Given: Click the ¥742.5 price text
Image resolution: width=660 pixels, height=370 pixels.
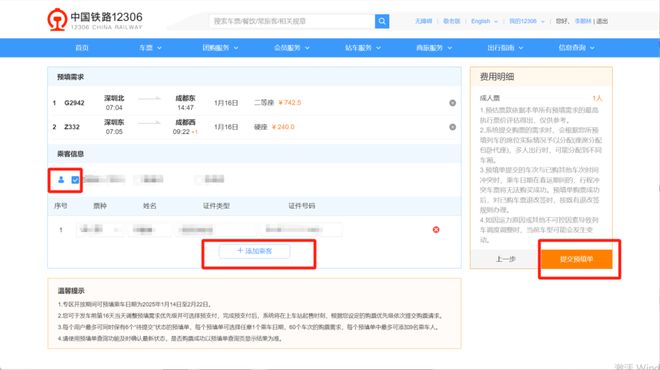Looking at the screenshot, I should pyautogui.click(x=290, y=102).
